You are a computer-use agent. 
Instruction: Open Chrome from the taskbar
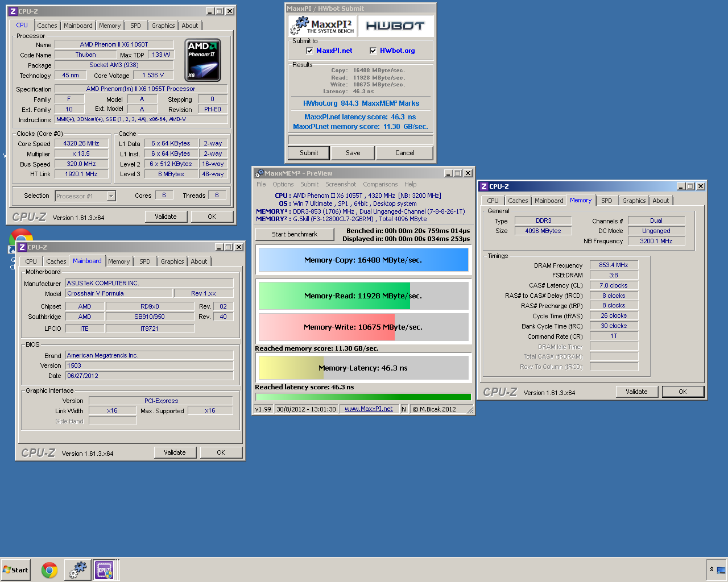tap(49, 570)
